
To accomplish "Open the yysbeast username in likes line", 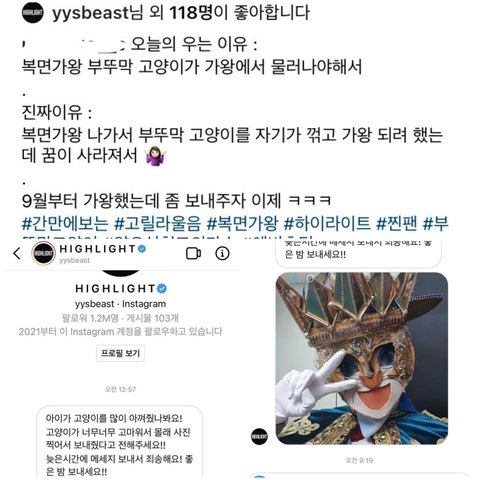I will click(x=90, y=13).
